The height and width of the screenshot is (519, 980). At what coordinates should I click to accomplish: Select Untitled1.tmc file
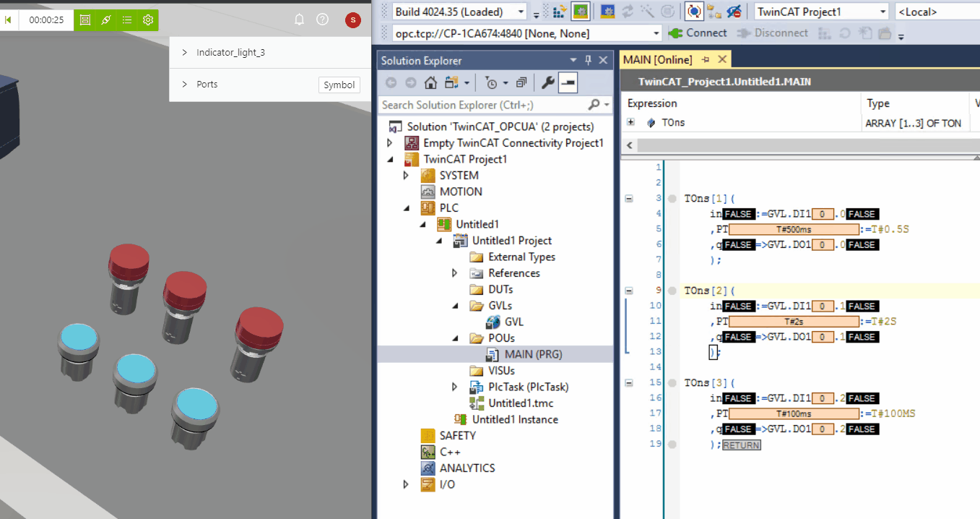521,403
